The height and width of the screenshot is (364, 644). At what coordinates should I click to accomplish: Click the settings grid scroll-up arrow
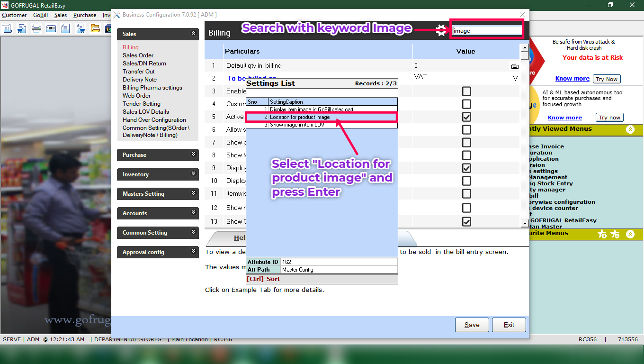click(x=524, y=47)
